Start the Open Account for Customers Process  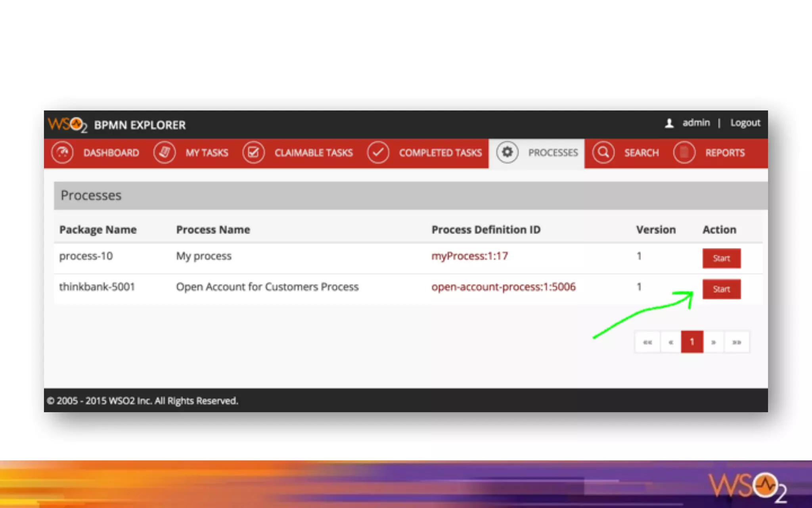pyautogui.click(x=721, y=289)
